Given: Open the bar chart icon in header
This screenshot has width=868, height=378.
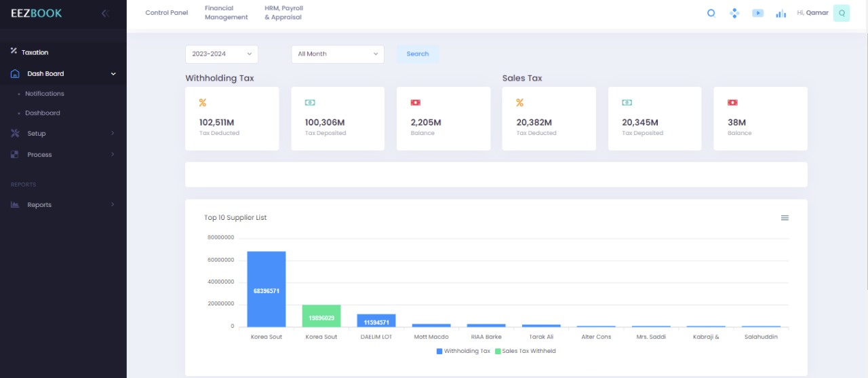Looking at the screenshot, I should (x=781, y=13).
